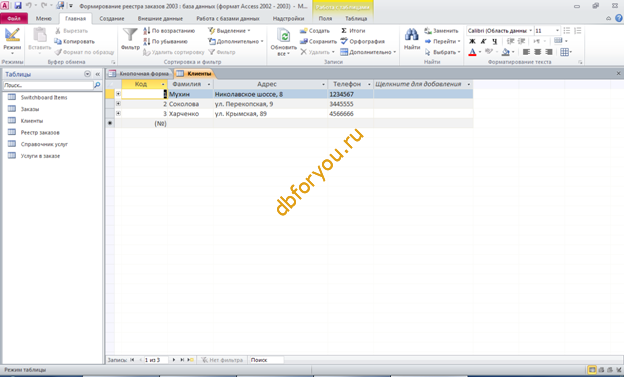Open the font name Calibri combo box
The width and height of the screenshot is (624, 377).
click(x=499, y=31)
